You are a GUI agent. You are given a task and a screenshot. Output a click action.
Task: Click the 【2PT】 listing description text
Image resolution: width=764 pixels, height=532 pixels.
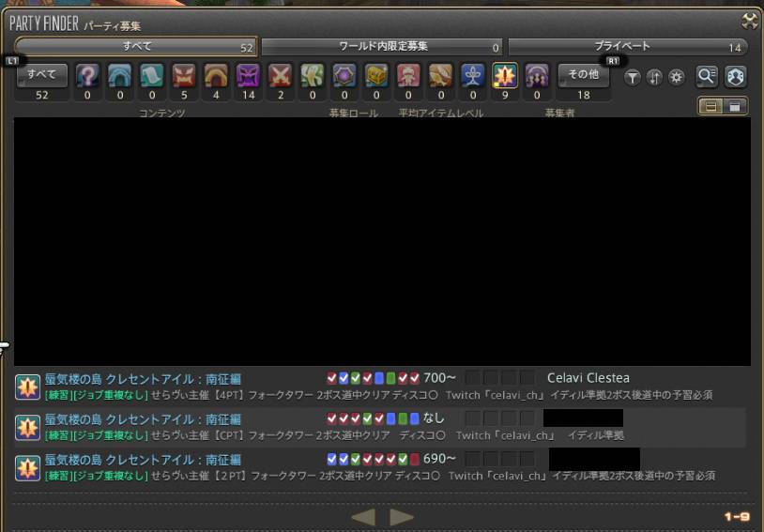tap(380, 476)
